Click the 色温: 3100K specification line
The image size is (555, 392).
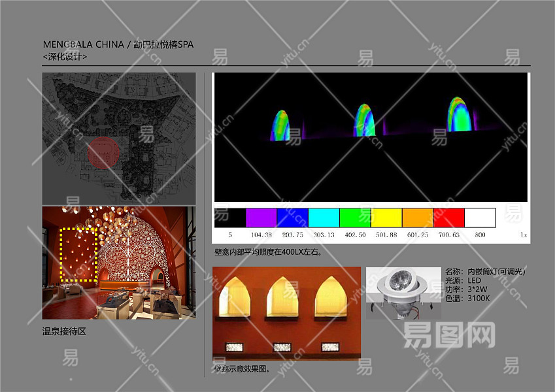tap(466, 299)
